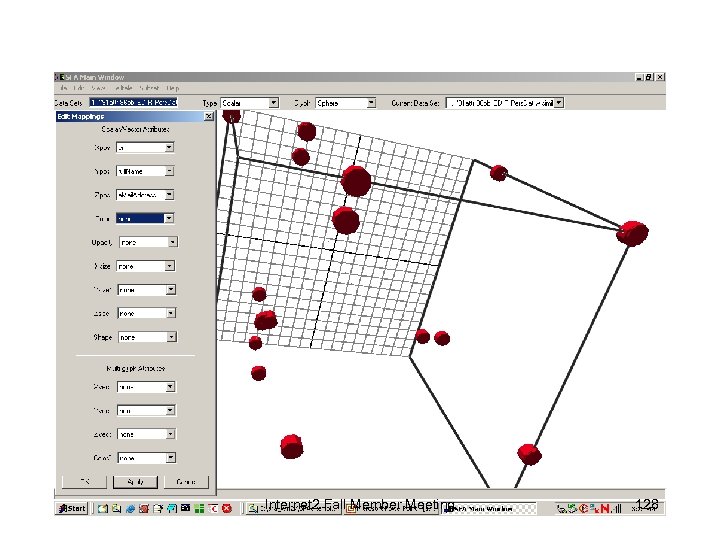The height and width of the screenshot is (540, 720).
Task: Open the Xvec multiglyph dropdown
Action: pos(146,387)
